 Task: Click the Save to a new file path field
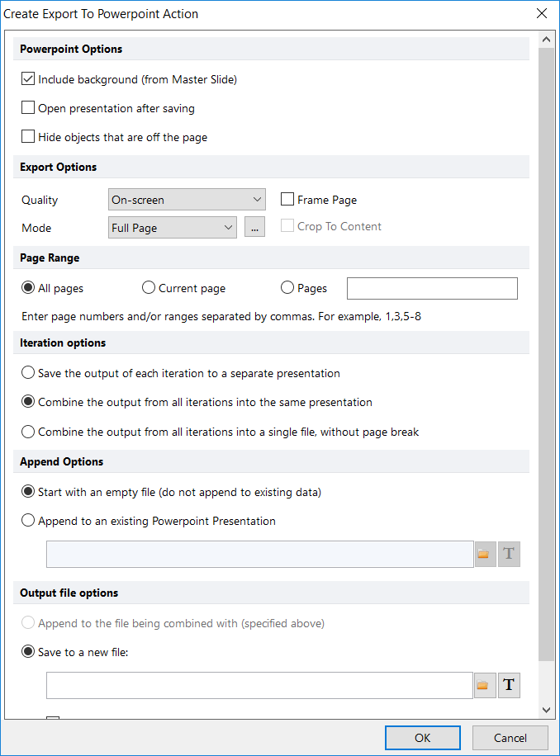click(x=259, y=685)
